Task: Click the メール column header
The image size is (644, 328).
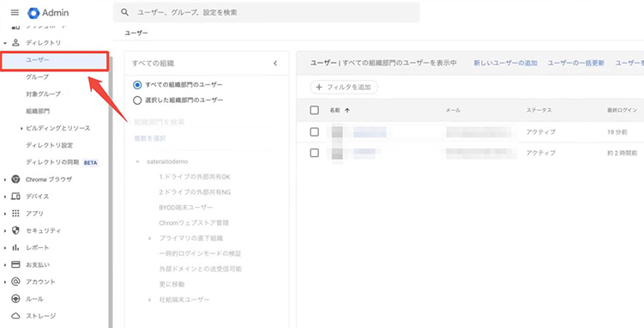Action: (x=453, y=110)
